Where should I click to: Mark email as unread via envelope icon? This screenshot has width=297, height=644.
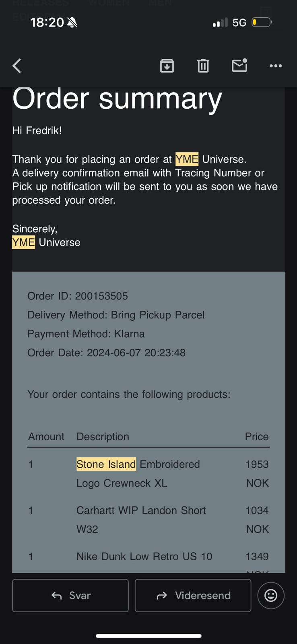pos(239,65)
